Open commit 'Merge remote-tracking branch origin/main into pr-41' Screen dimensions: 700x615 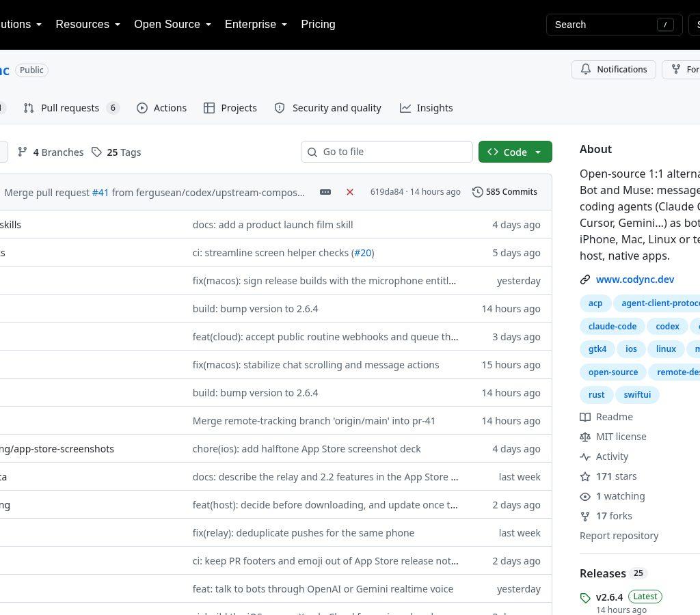[314, 421]
